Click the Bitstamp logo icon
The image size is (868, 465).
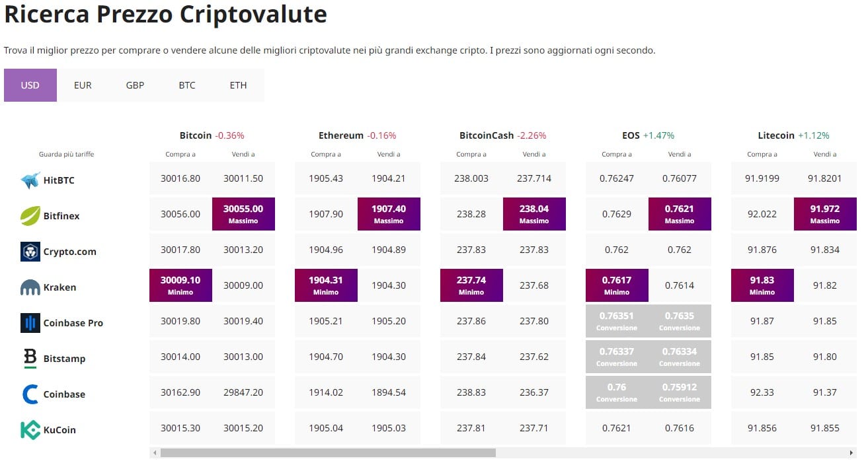click(30, 359)
